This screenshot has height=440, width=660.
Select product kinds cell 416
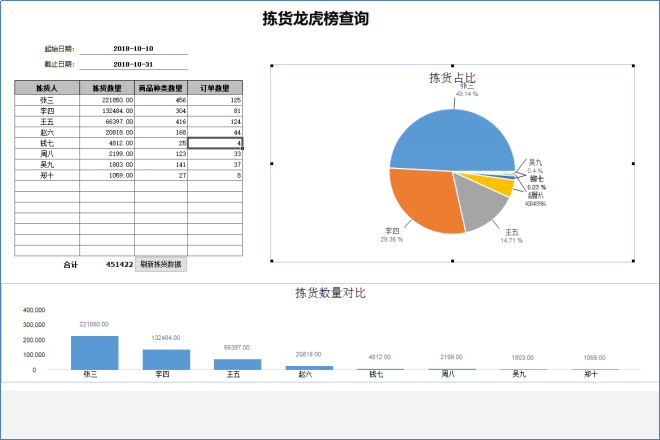click(161, 122)
